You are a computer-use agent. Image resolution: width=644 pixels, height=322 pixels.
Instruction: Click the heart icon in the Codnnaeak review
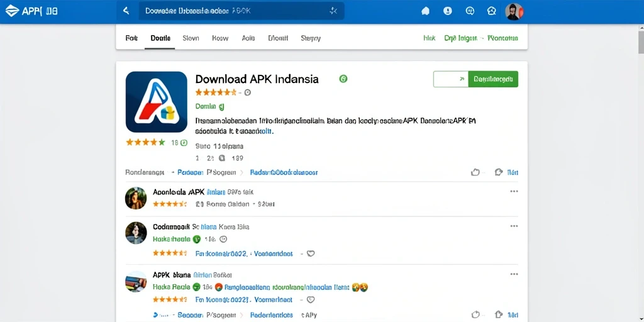coord(311,253)
